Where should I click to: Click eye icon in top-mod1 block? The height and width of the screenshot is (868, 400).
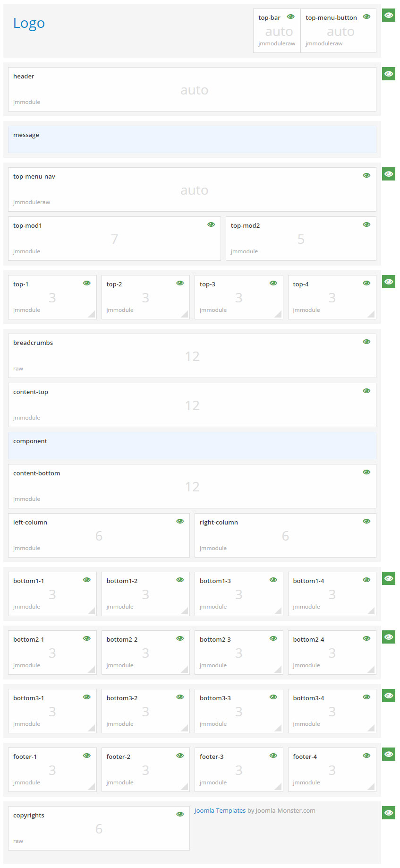(x=211, y=224)
